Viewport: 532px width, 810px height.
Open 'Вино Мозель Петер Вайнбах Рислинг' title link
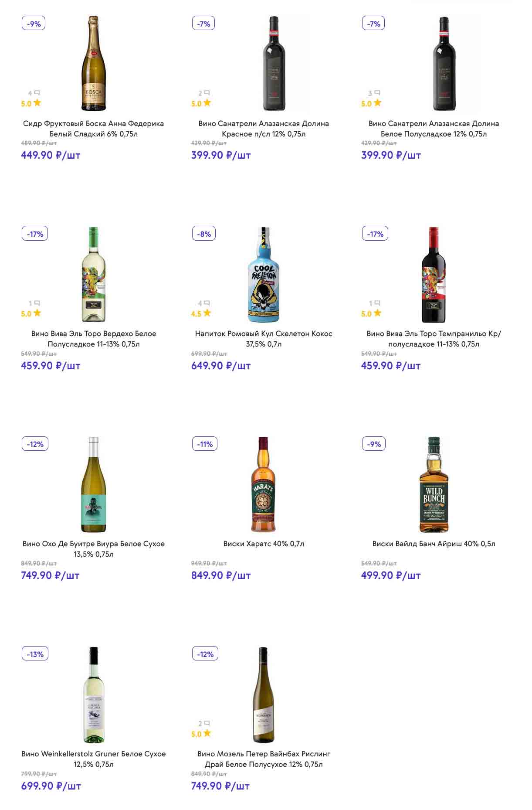point(264,759)
